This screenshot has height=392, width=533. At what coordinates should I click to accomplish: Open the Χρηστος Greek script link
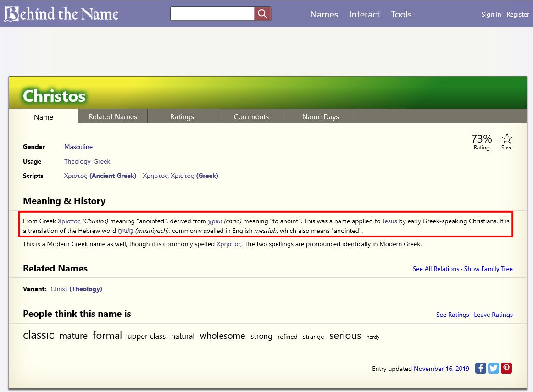tap(155, 176)
